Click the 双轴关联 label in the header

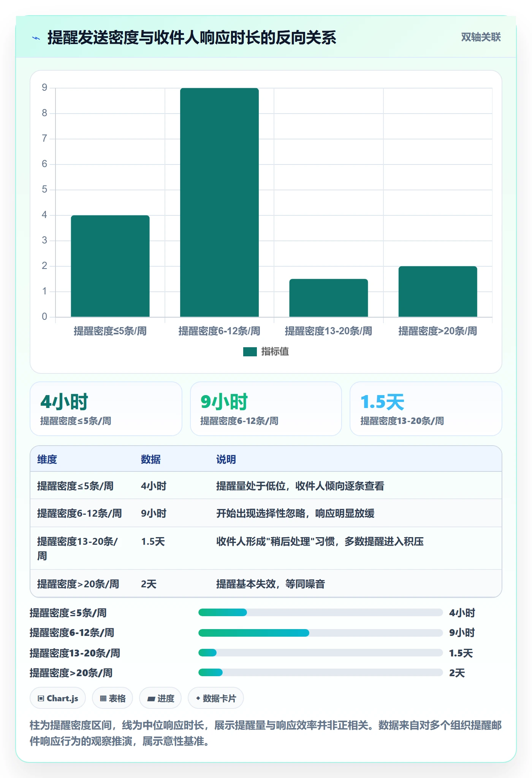pos(481,37)
